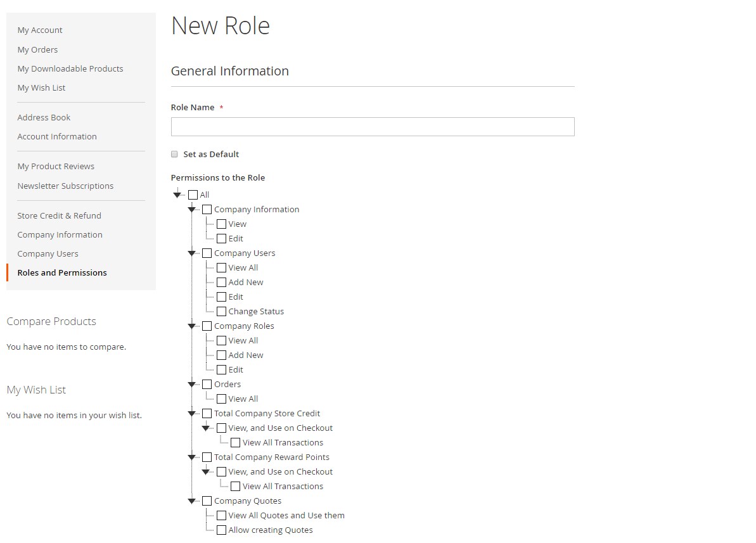This screenshot has width=756, height=543.
Task: Open Newsletter Subscriptions
Action: pos(65,186)
